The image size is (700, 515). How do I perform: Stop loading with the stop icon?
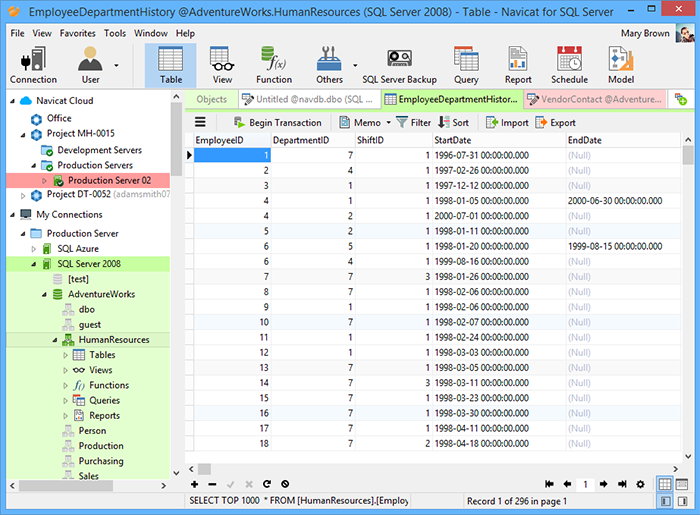point(285,484)
